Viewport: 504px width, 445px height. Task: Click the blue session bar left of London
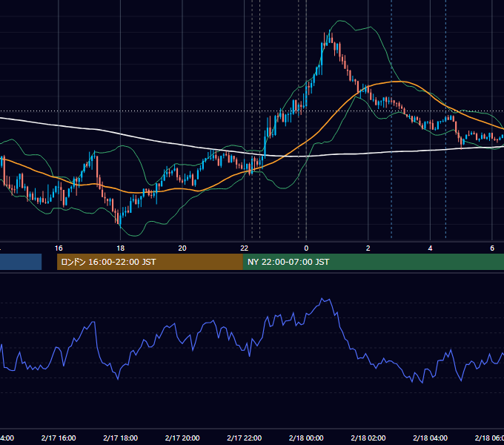point(21,262)
